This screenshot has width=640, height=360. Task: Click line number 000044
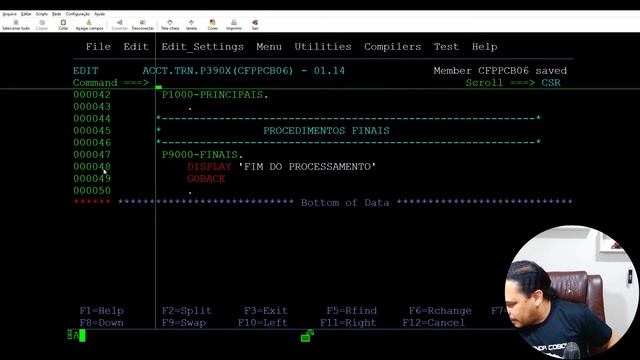tap(92, 119)
